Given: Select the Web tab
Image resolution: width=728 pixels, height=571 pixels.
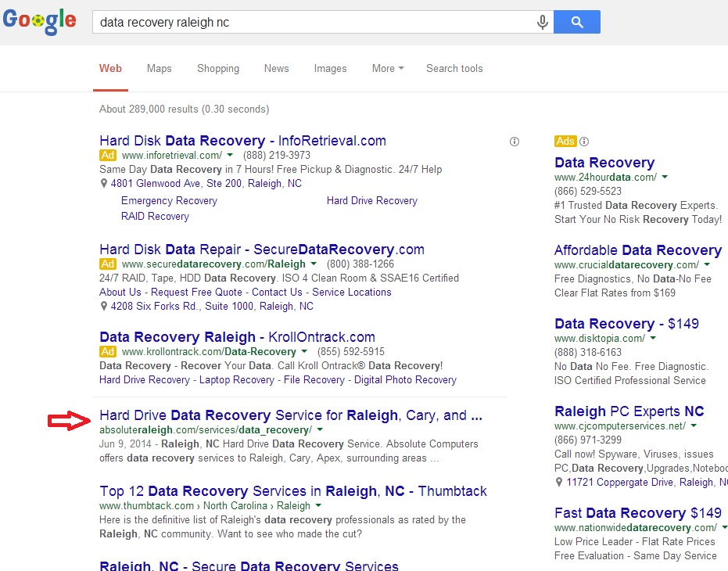Looking at the screenshot, I should pyautogui.click(x=110, y=68).
